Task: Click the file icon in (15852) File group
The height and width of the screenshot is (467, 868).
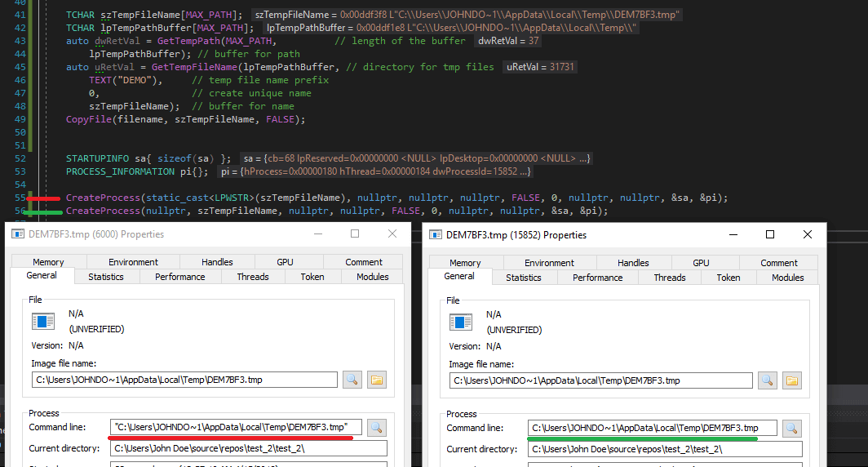Action: tap(461, 322)
